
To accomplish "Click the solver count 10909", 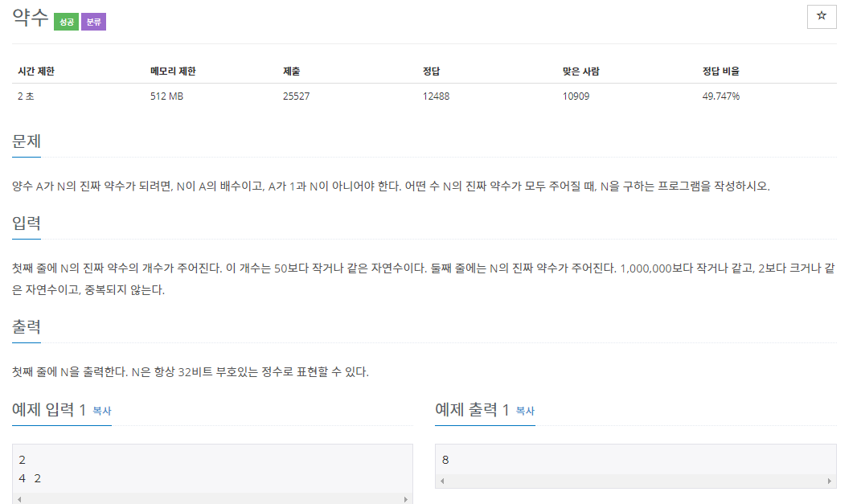I will coord(576,96).
